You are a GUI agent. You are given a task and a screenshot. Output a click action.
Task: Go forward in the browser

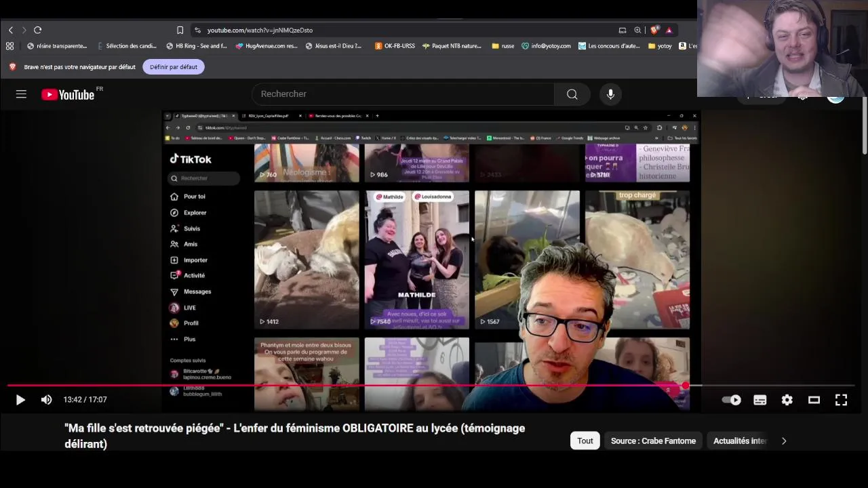coord(24,30)
